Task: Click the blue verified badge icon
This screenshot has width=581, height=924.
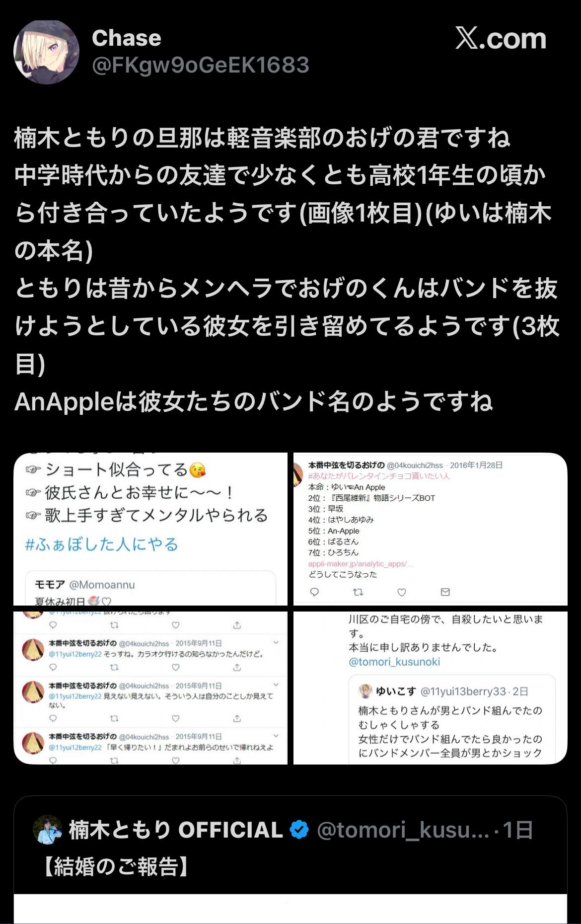Action: click(299, 830)
